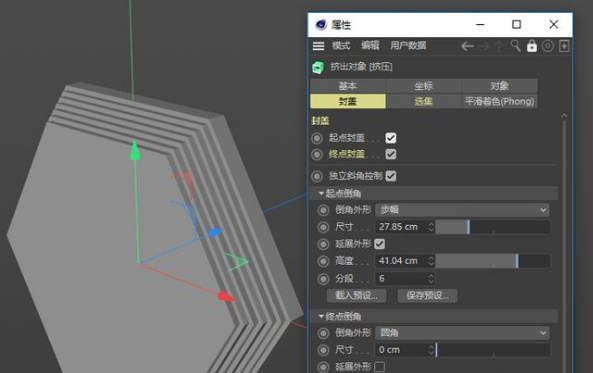The height and width of the screenshot is (373, 593).
Task: Switch to the 基本 tab
Action: click(348, 86)
